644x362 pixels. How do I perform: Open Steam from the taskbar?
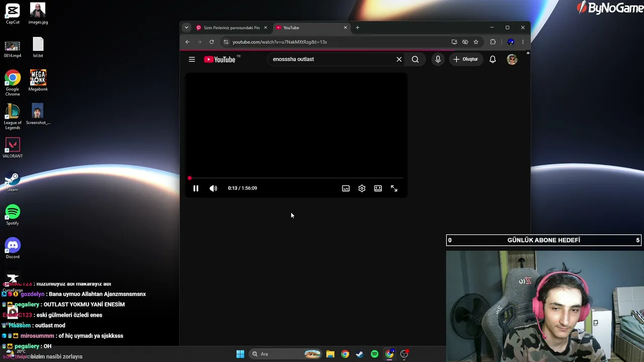(x=360, y=354)
